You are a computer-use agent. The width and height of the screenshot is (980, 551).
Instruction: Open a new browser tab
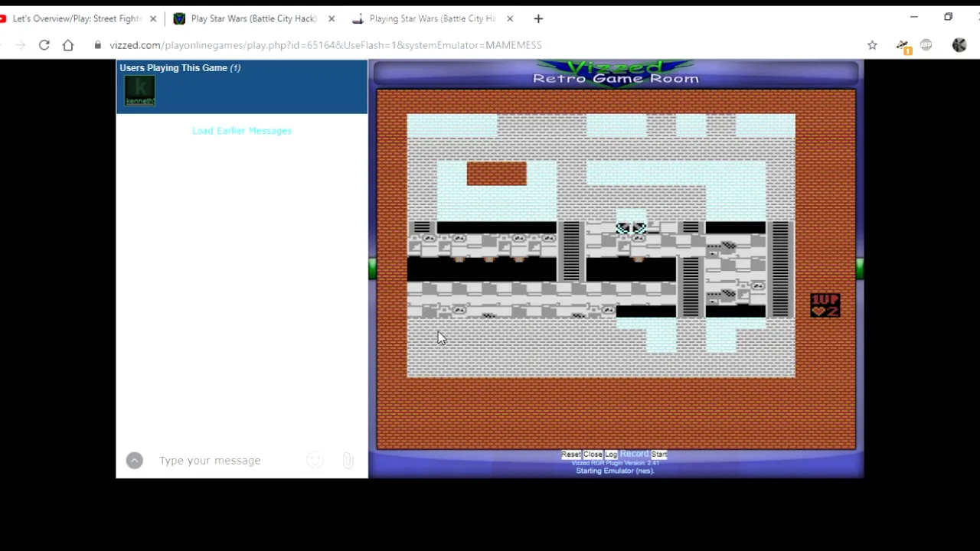pos(538,18)
